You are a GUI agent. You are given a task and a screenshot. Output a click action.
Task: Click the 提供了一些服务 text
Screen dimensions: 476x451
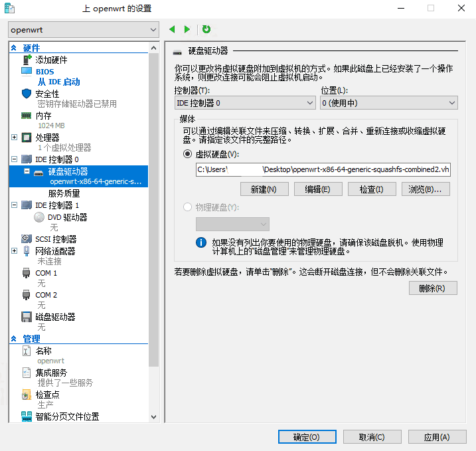click(65, 383)
